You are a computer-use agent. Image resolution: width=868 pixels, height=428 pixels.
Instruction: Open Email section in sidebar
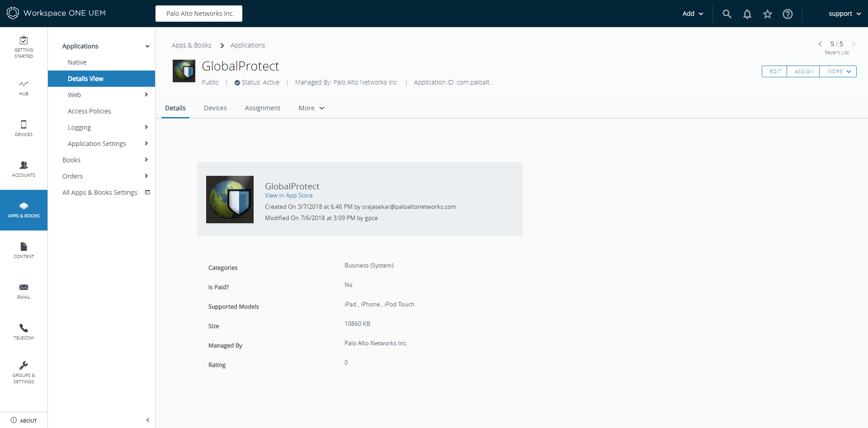point(24,291)
